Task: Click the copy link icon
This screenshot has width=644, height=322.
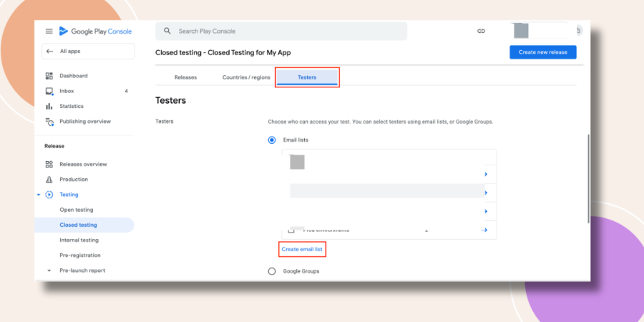Action: 481,31
